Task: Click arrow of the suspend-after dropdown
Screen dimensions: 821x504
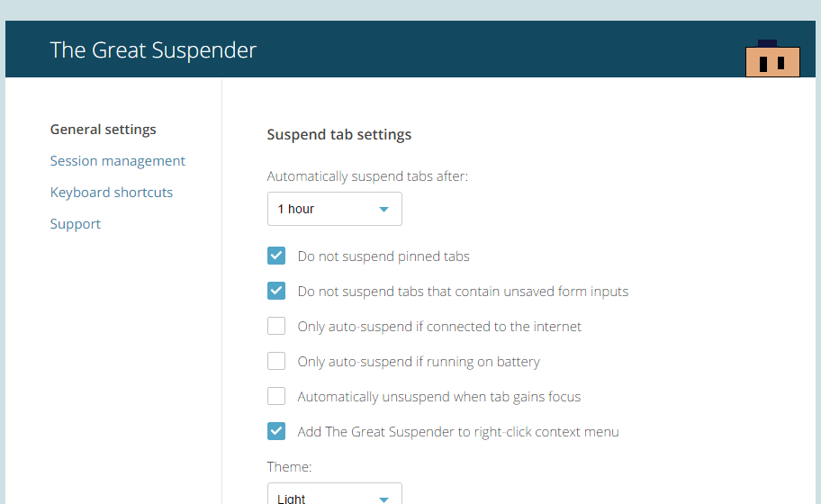Action: [383, 210]
